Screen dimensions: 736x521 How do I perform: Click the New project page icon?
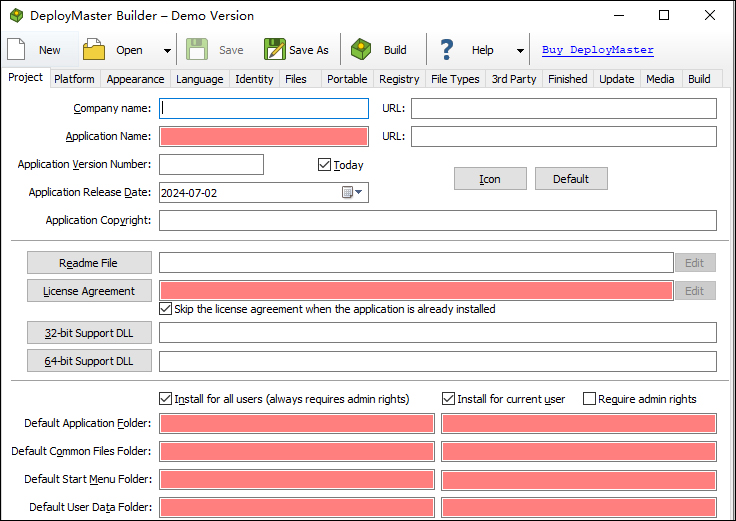16,49
